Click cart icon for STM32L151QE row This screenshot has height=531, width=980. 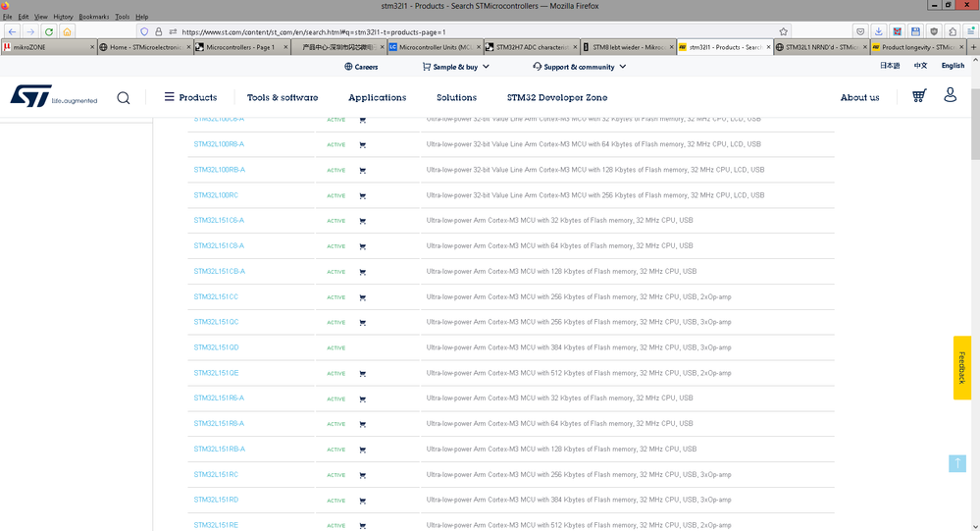click(363, 374)
